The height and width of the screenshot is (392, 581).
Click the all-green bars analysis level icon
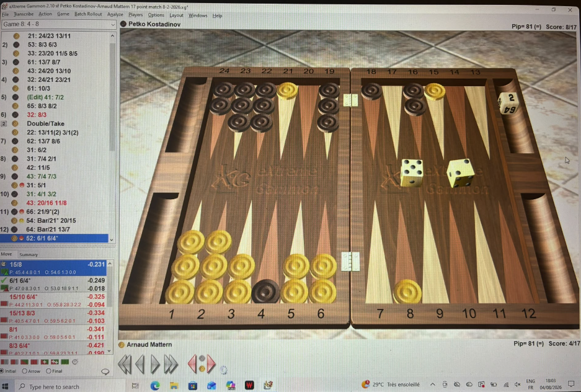(x=64, y=362)
